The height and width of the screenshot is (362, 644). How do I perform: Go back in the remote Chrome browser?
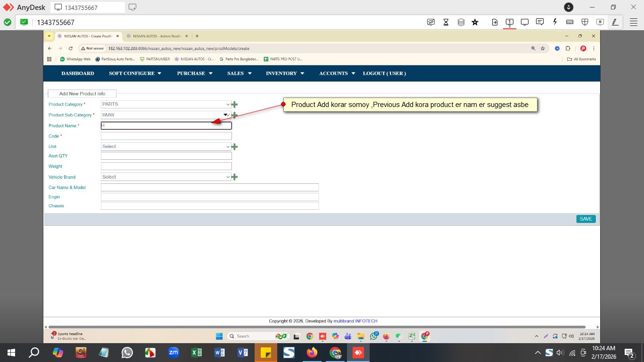[x=50, y=49]
